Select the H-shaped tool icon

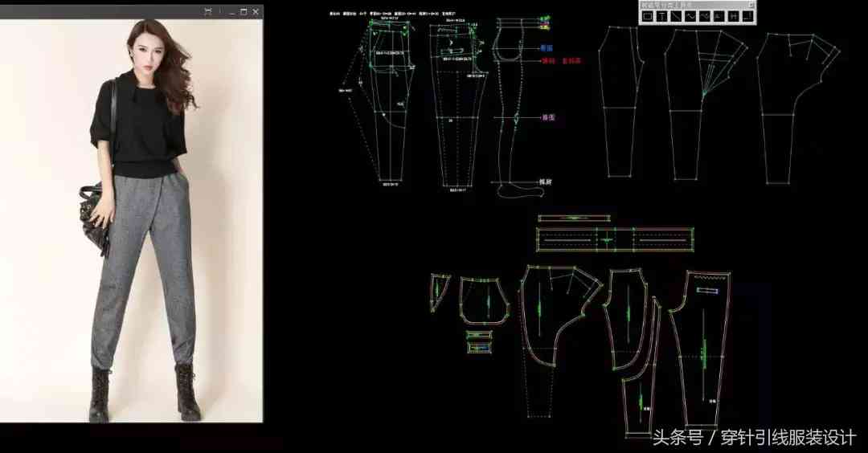pyautogui.click(x=733, y=16)
